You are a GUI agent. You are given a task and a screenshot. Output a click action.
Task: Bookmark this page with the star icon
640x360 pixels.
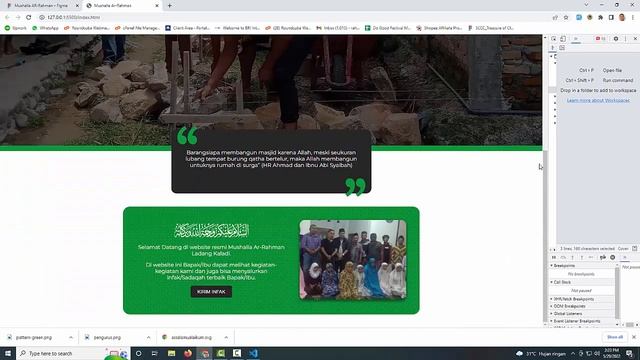click(x=566, y=18)
